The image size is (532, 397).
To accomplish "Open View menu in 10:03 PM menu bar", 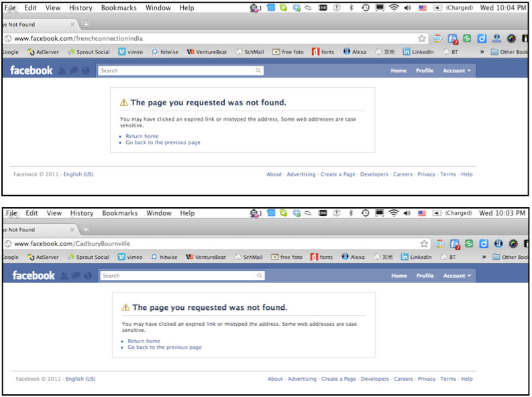I will [x=54, y=213].
